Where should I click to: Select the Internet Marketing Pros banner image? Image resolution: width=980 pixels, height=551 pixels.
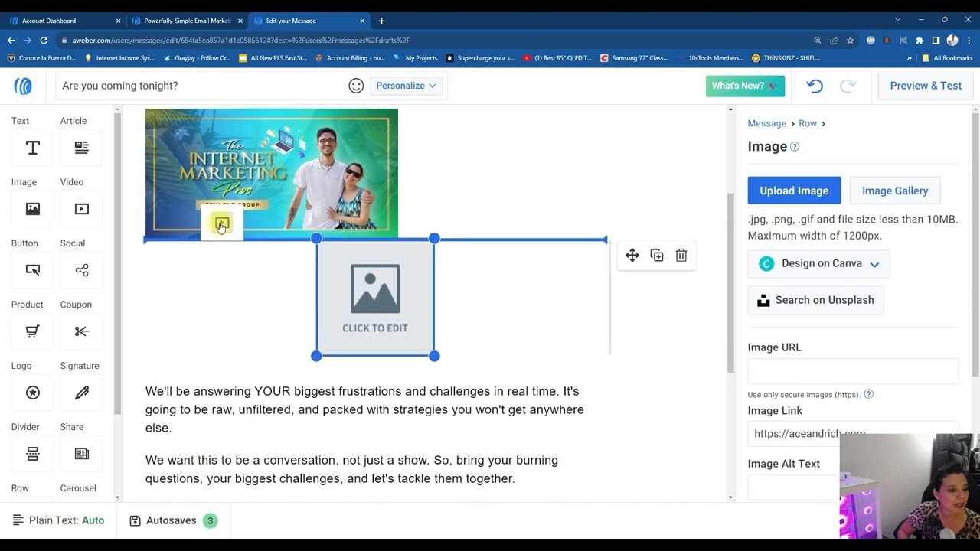click(x=272, y=172)
